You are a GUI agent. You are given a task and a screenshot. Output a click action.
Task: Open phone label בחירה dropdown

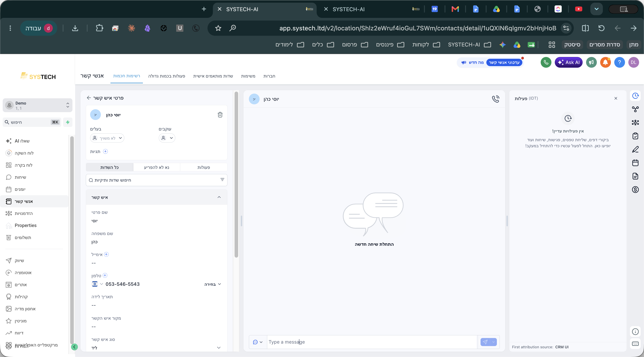click(x=212, y=284)
